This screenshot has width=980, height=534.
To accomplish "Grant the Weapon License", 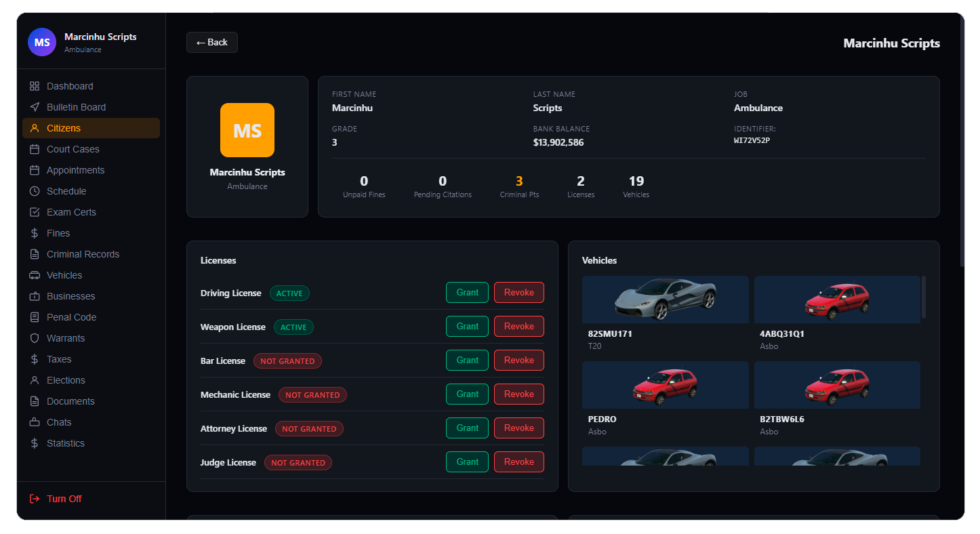I will [x=467, y=327].
